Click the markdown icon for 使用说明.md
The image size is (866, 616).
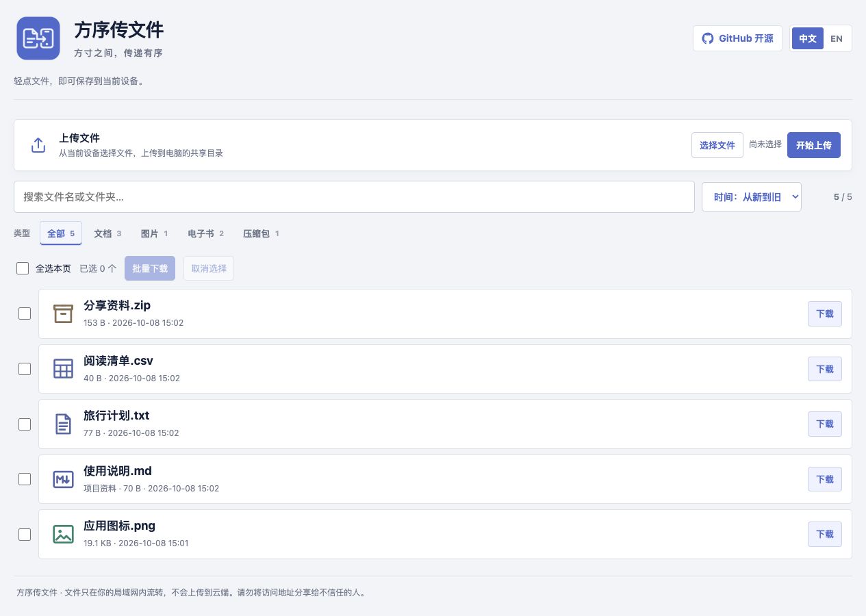click(x=63, y=479)
